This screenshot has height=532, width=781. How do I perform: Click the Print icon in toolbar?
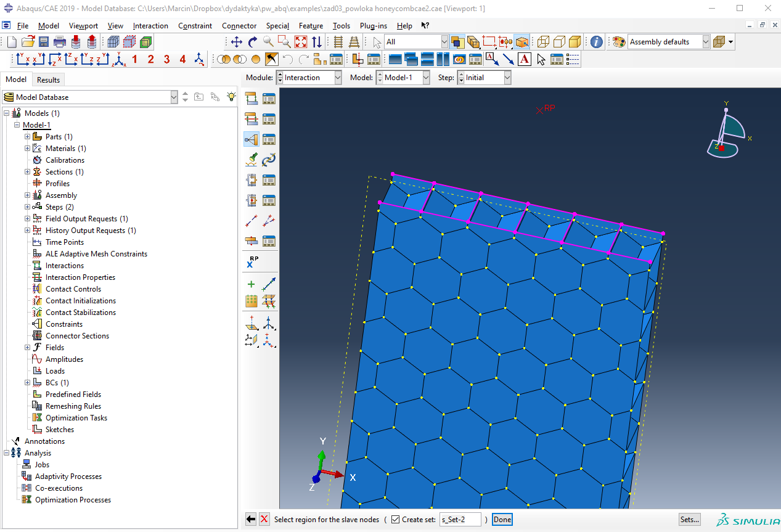[x=60, y=42]
